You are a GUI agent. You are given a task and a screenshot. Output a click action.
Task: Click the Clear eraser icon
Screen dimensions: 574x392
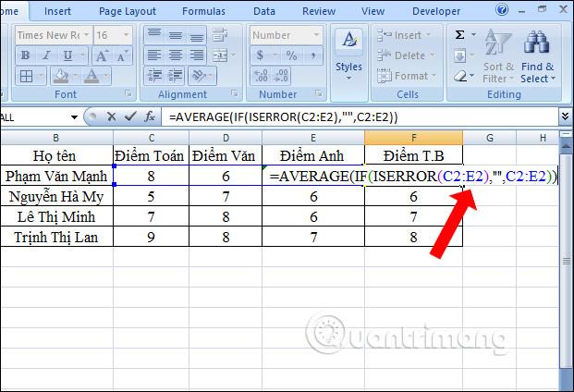click(459, 77)
